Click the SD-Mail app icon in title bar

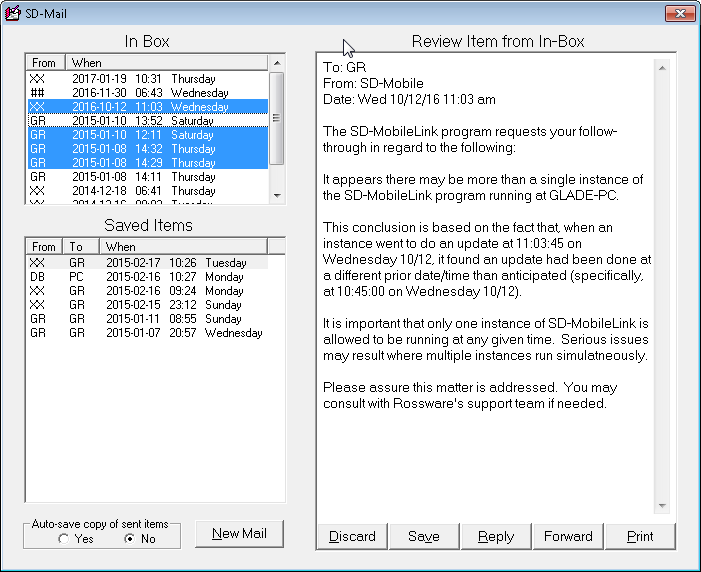13,13
